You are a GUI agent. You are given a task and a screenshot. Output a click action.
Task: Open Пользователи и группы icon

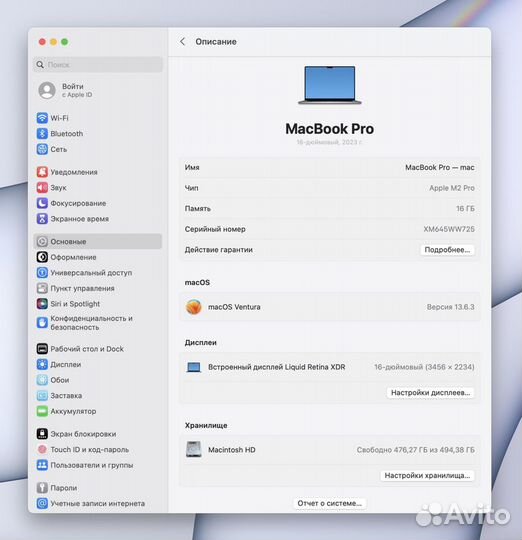click(42, 465)
